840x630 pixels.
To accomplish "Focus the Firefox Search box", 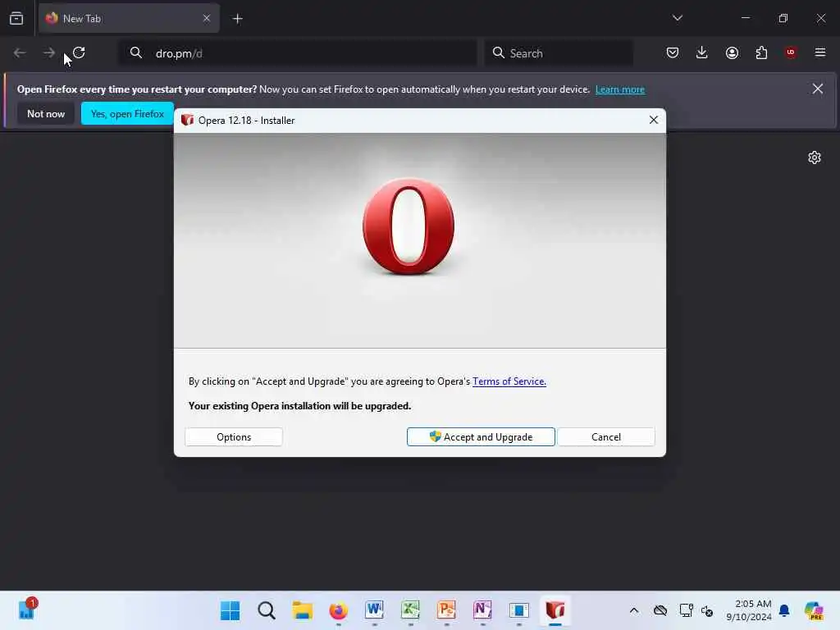I will click(559, 53).
